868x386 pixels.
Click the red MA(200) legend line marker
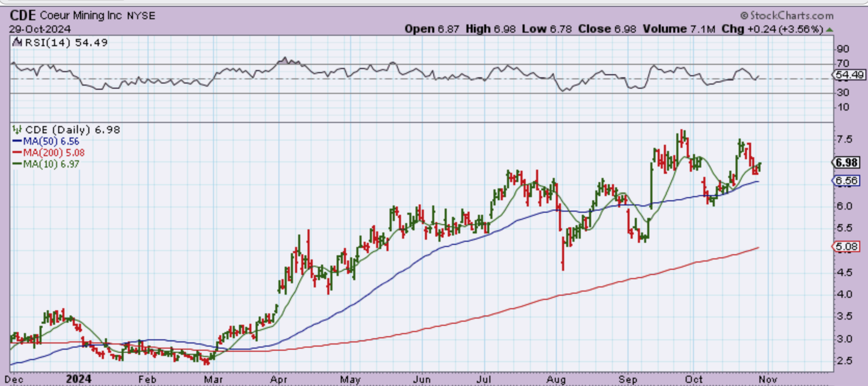(17, 153)
